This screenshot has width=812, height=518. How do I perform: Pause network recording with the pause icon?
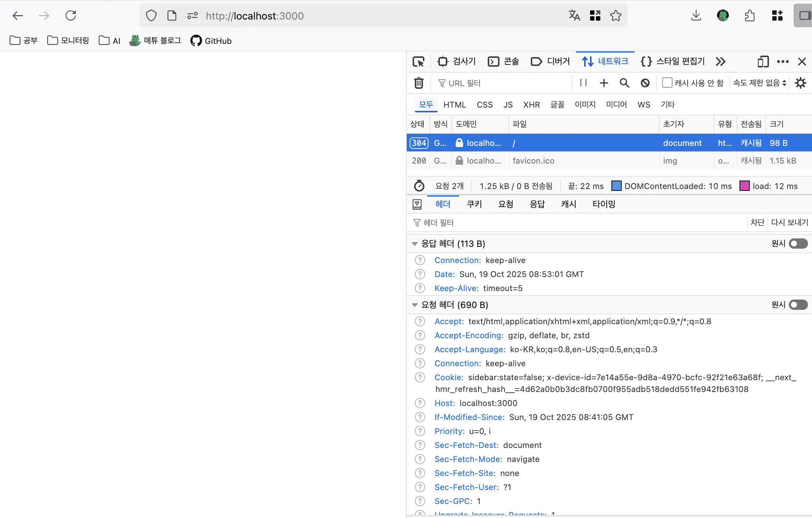click(x=583, y=83)
